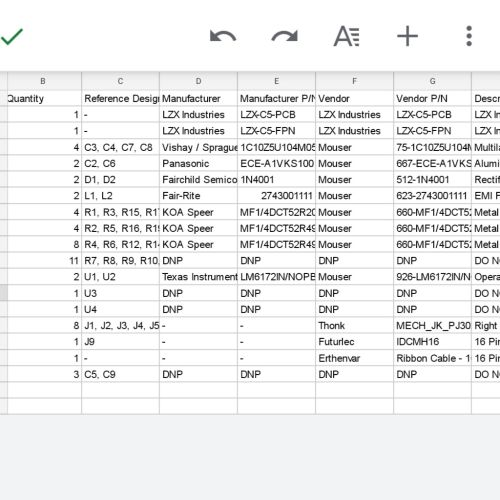Select the Vendor P/N header cell

[x=433, y=99]
